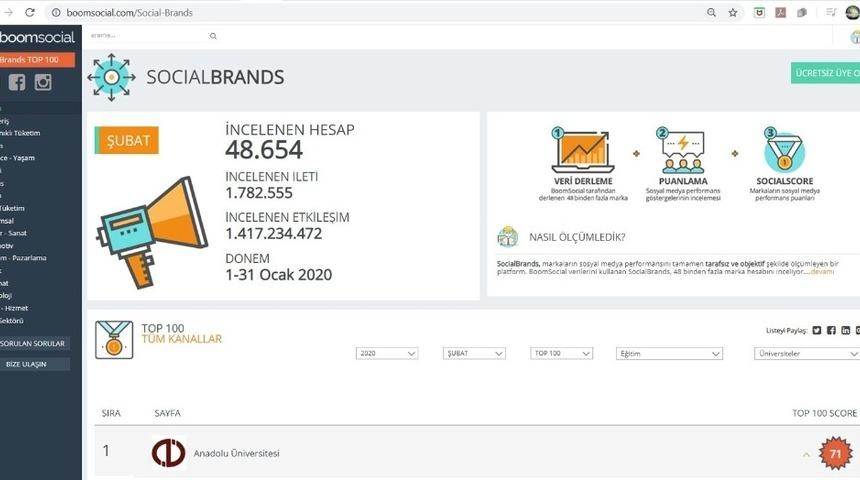Open the ŞUBAT month dropdown
The image size is (860, 480).
tap(474, 354)
